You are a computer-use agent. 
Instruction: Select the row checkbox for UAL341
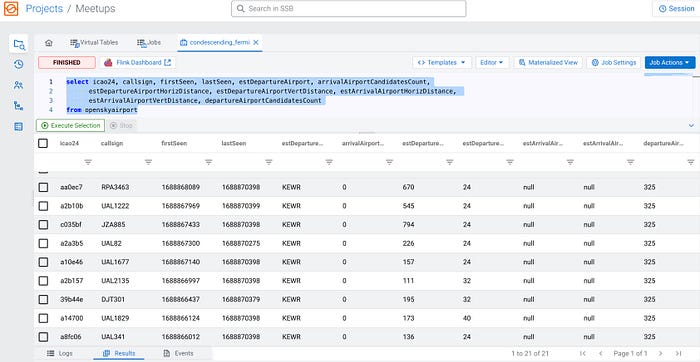[x=43, y=337]
